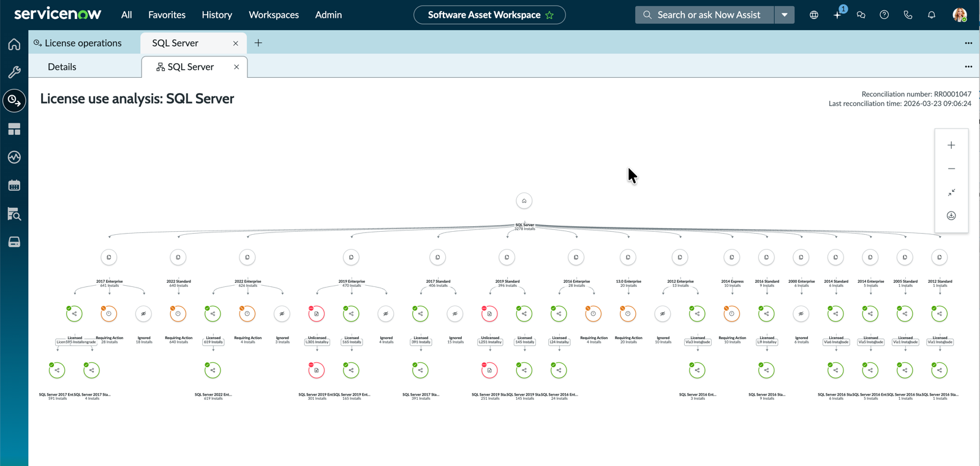Click the Licensed node under 2012 Standard
The height and width of the screenshot is (466, 980).
(940, 314)
